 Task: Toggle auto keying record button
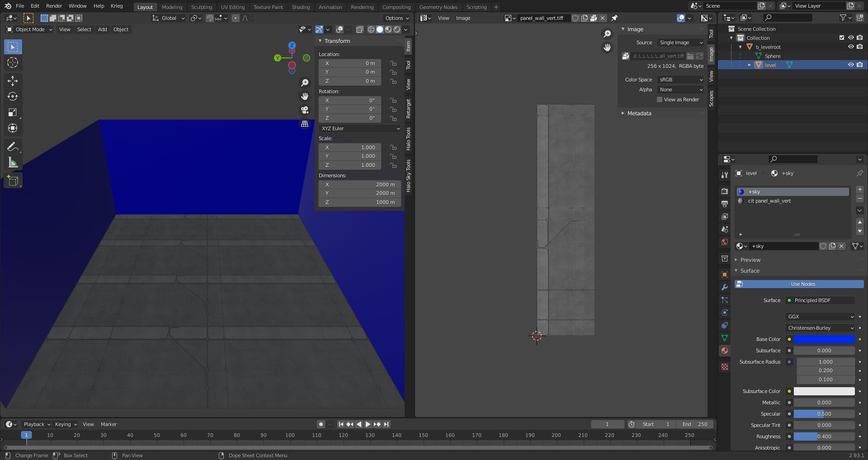pos(321,424)
